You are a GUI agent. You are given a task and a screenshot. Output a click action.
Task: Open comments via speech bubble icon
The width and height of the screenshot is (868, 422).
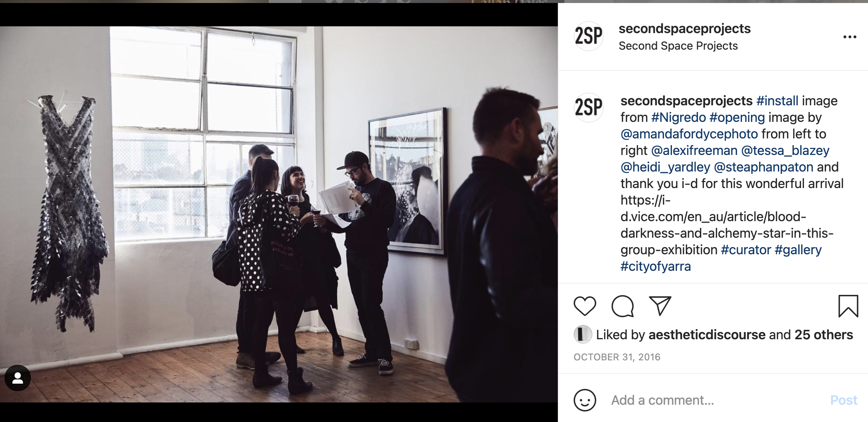click(623, 306)
